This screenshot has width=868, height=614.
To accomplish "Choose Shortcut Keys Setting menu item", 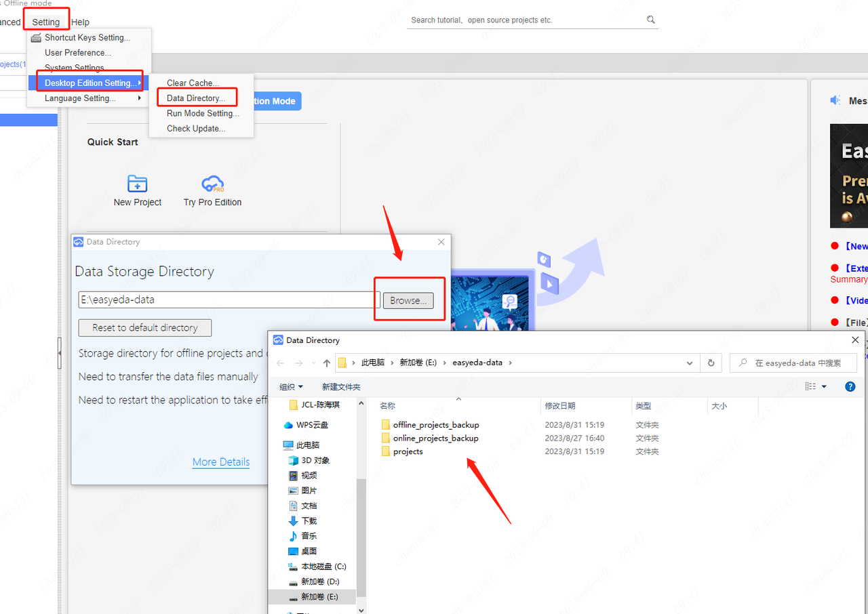I will coord(89,38).
